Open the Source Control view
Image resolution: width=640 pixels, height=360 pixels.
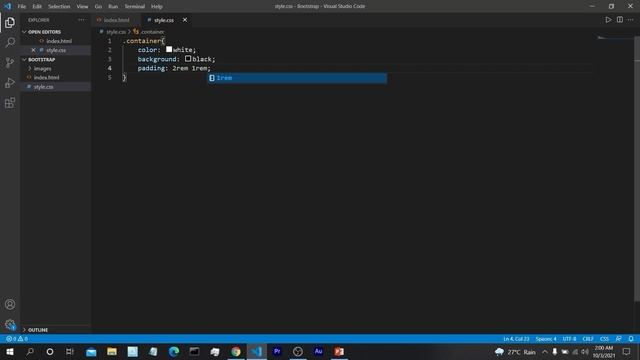(10, 62)
